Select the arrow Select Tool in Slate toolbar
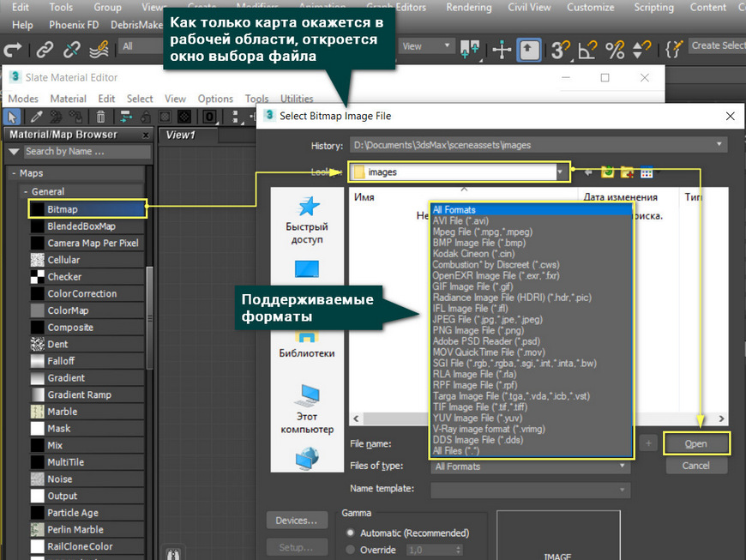Screen dimensions: 746x560 click(x=11, y=116)
